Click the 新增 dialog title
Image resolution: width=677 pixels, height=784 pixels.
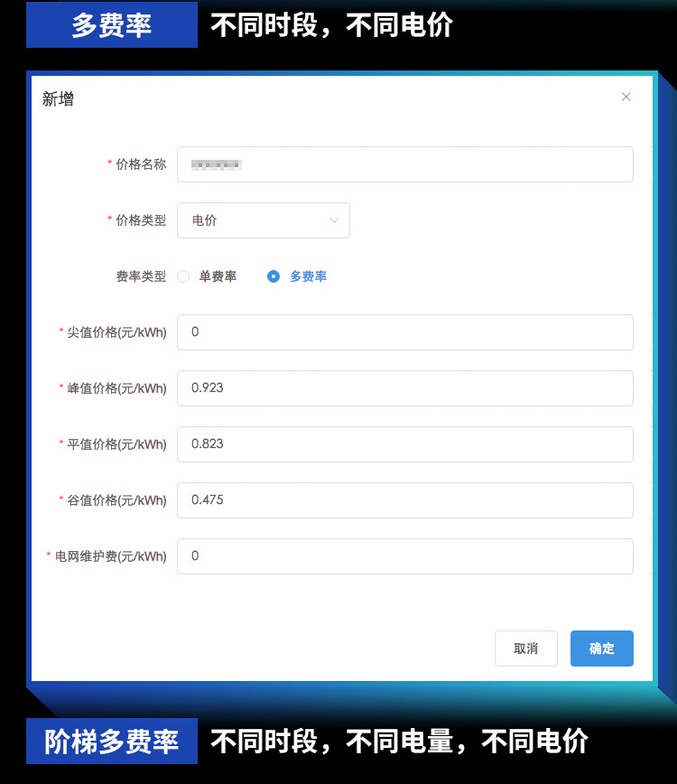point(58,99)
